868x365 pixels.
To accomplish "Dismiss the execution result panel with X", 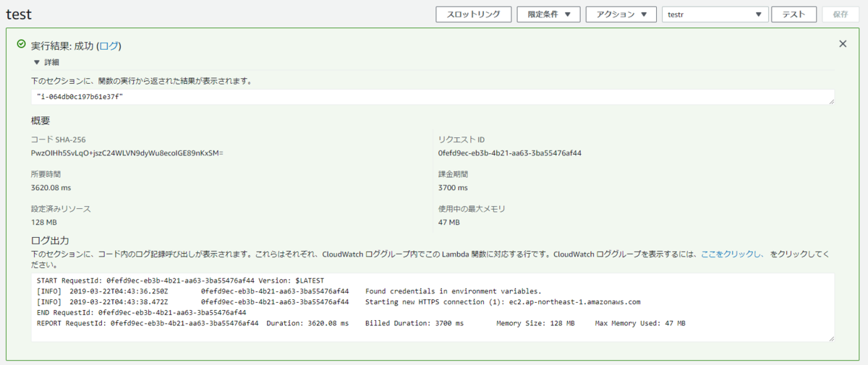I will [843, 44].
